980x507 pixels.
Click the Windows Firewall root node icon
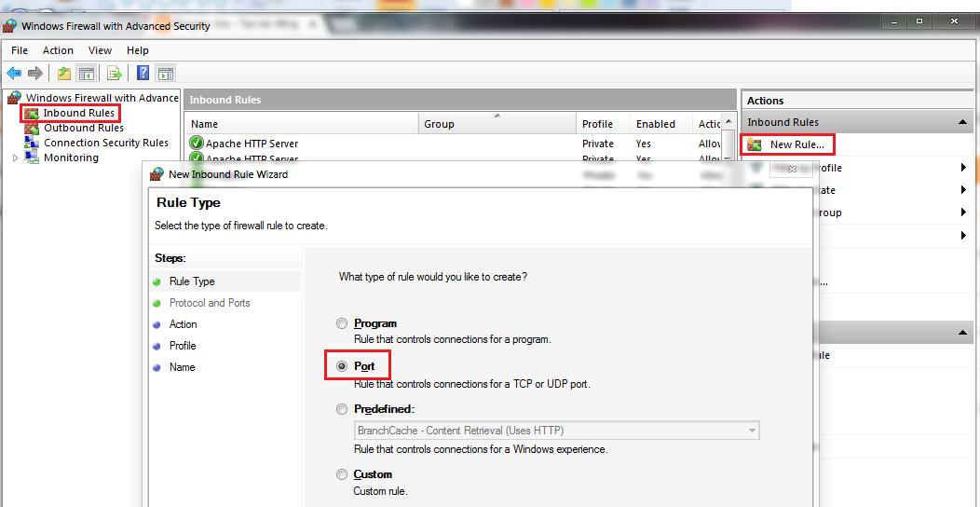pos(14,98)
